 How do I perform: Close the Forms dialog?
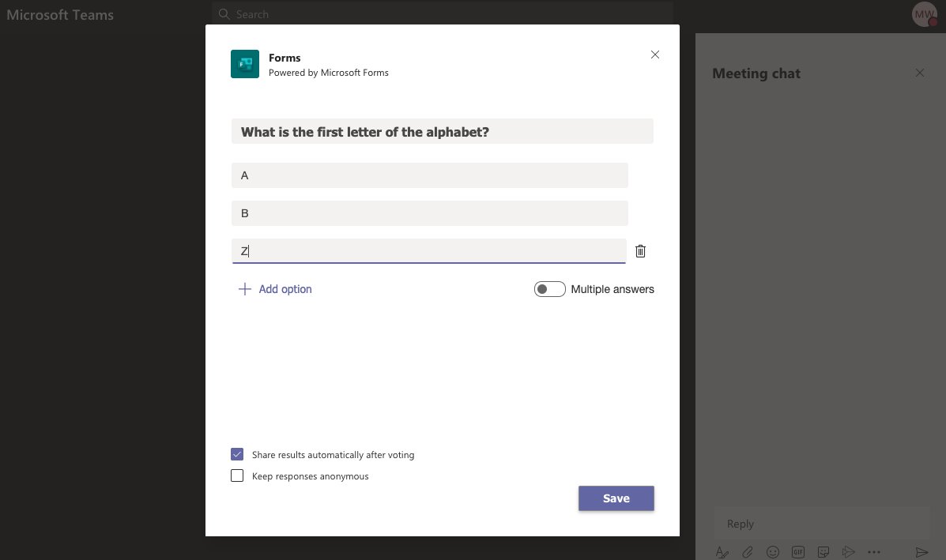654,54
